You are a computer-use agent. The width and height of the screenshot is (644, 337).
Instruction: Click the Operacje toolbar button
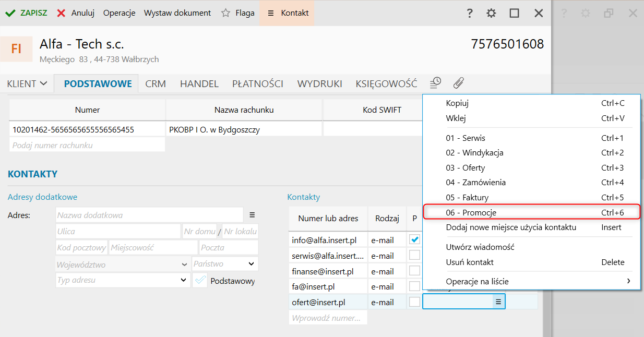tap(119, 13)
